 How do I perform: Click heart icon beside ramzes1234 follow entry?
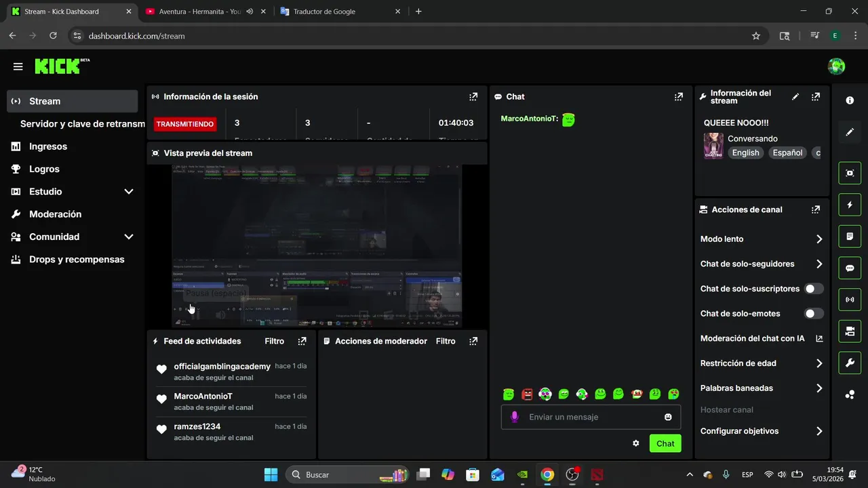point(161,429)
